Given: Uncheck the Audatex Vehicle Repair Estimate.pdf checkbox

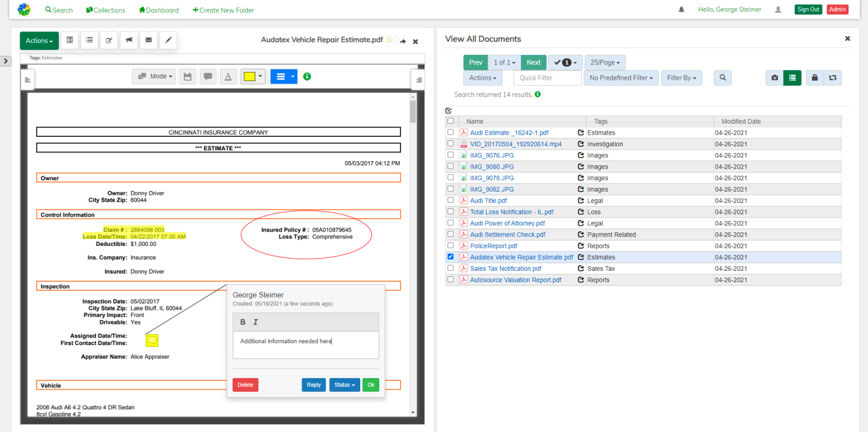Looking at the screenshot, I should (x=450, y=257).
